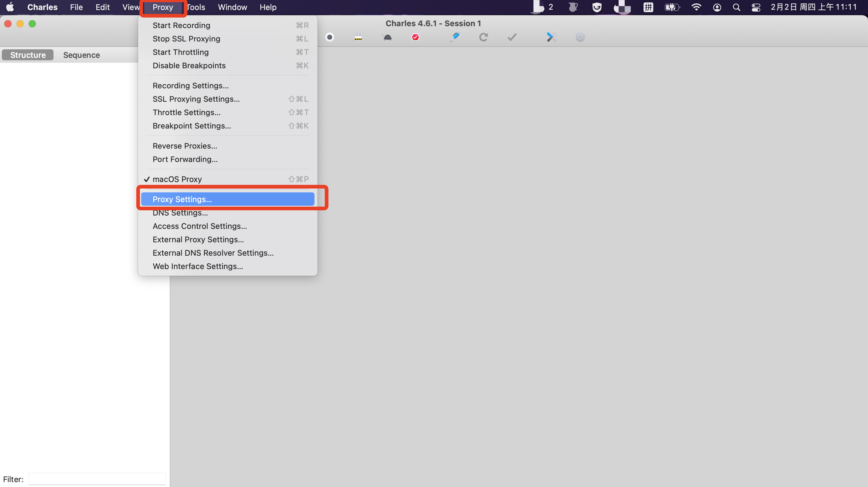
Task: Click the throttling turtle icon
Action: click(387, 37)
